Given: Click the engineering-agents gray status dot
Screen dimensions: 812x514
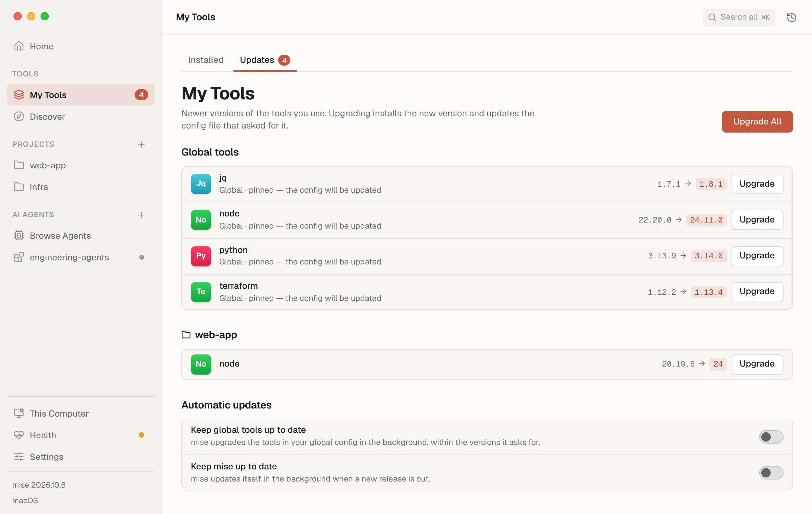Looking at the screenshot, I should coord(141,257).
